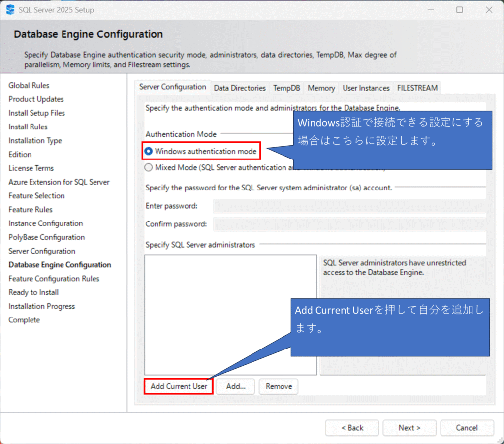The height and width of the screenshot is (444, 504).
Task: Click the Azure Extension for SQL Server step
Action: point(59,182)
